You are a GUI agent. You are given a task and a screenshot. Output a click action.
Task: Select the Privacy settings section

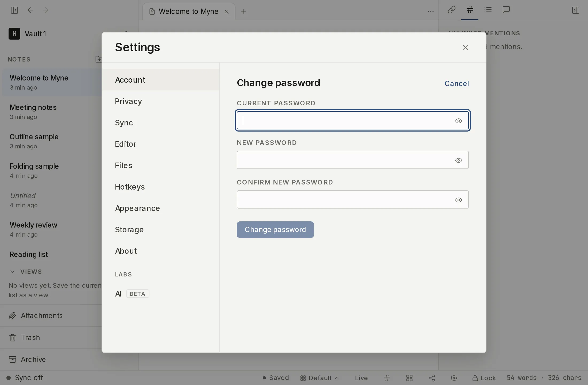coord(161,101)
